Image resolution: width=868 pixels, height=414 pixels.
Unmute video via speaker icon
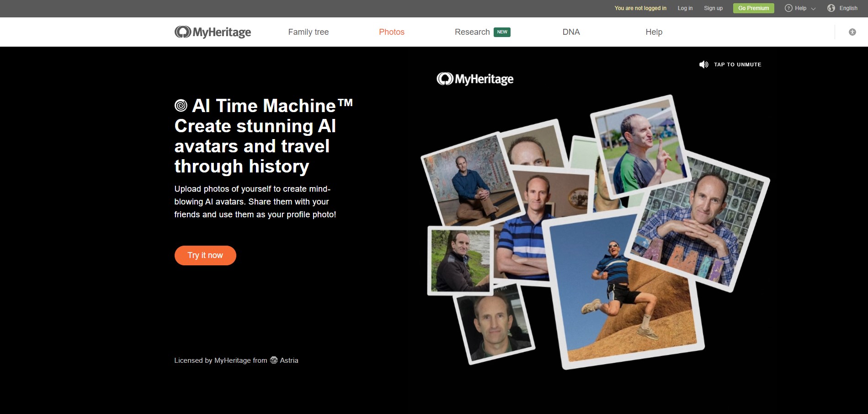point(704,65)
